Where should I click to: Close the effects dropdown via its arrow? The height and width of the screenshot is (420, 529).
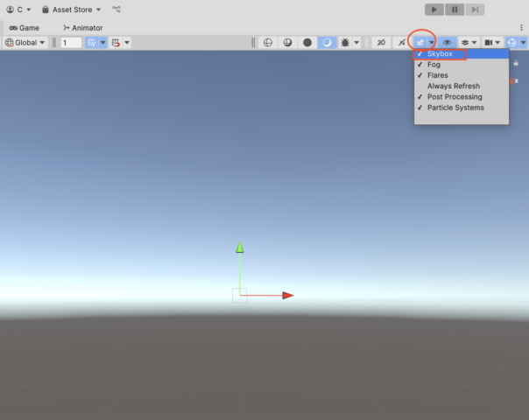tap(432, 43)
